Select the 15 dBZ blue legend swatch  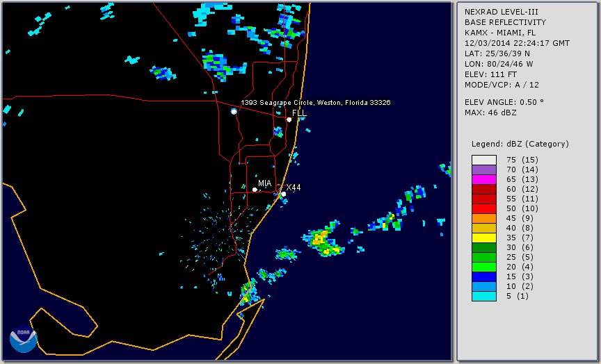[483, 276]
